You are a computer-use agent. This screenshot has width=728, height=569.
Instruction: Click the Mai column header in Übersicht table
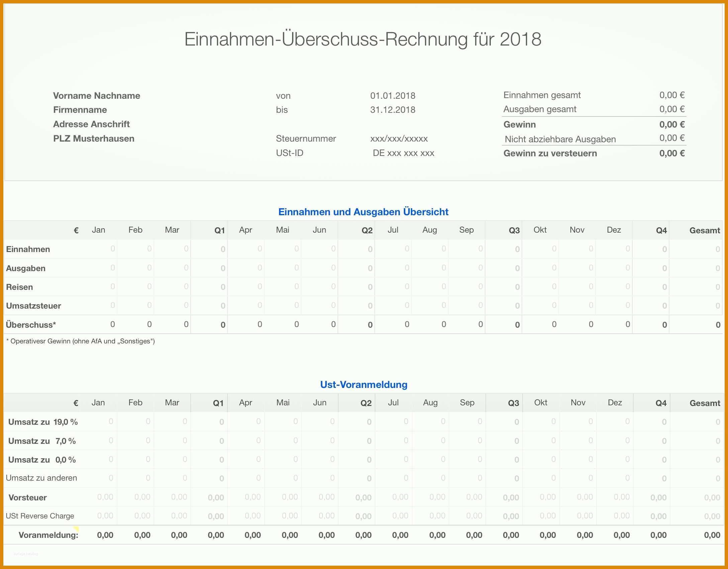[282, 230]
